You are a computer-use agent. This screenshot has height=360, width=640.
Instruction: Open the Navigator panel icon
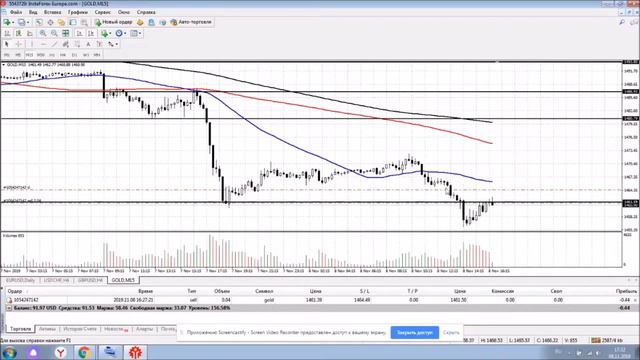coord(61,22)
